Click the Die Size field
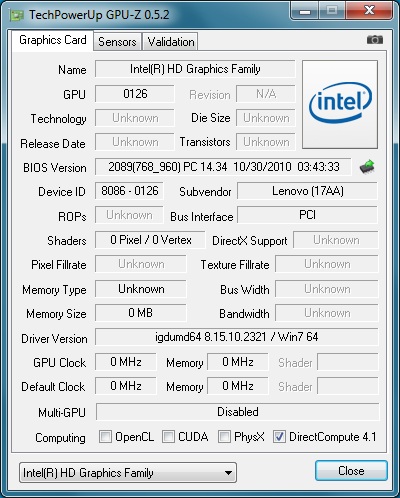Screen dimensions: 400x498 click(x=266, y=118)
